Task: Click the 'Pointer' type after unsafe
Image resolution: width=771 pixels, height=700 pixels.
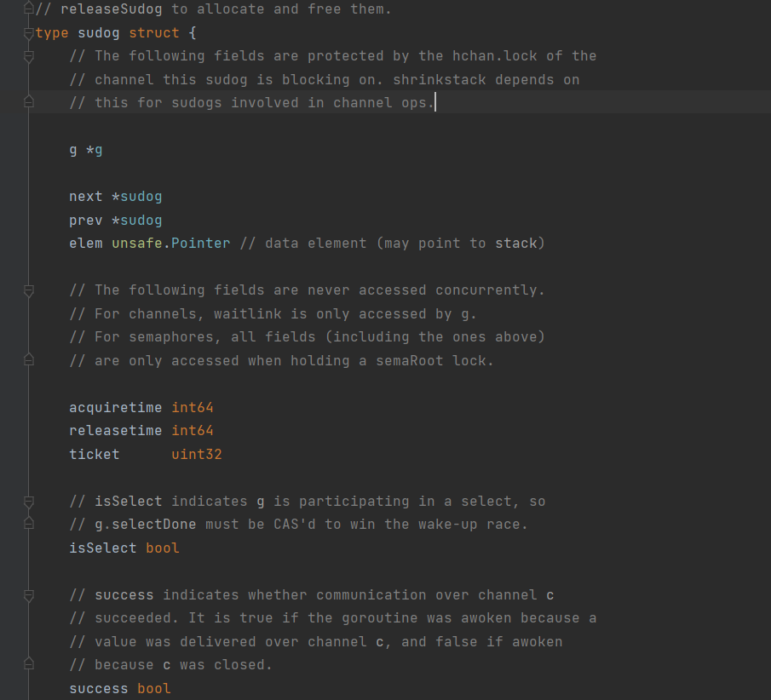Action: [200, 244]
